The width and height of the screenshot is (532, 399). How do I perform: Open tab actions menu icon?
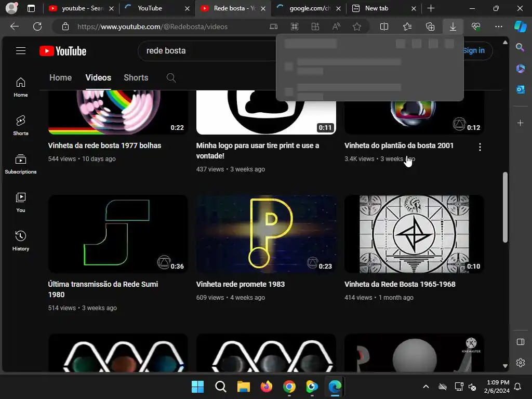tap(31, 8)
